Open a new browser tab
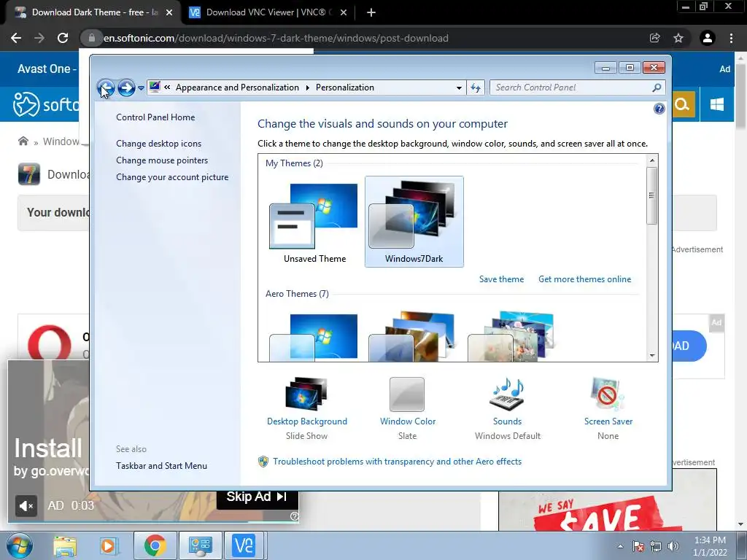The width and height of the screenshot is (747, 560). 371,13
